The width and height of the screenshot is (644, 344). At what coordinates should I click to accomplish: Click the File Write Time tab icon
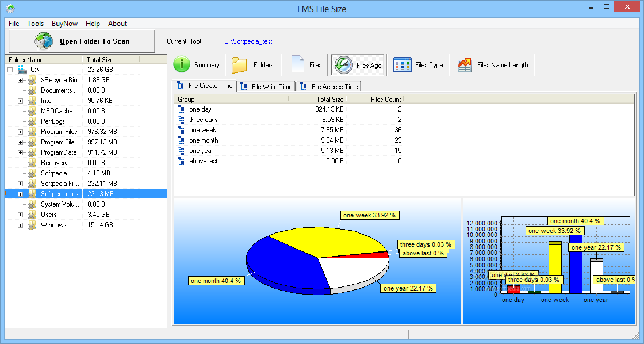244,86
